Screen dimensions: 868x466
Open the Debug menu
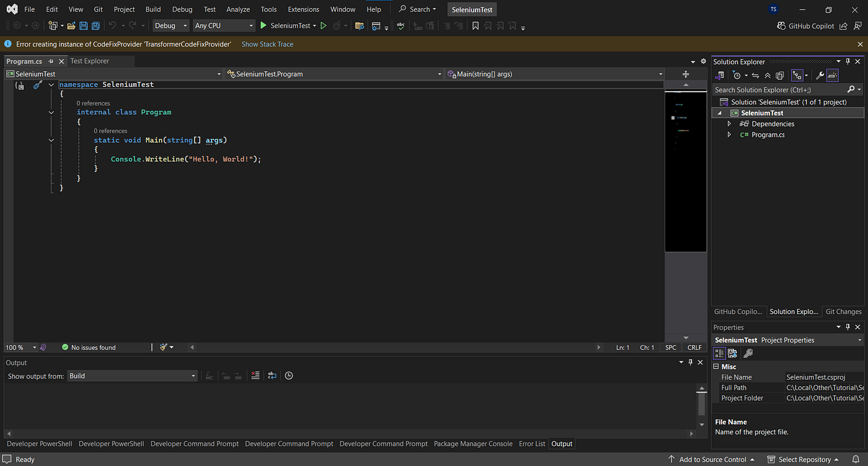[182, 9]
